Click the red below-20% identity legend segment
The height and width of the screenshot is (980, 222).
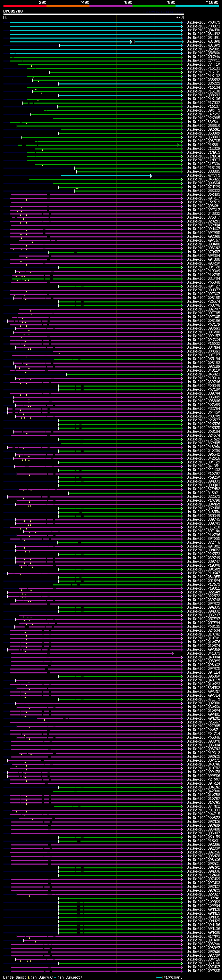point(25,6)
